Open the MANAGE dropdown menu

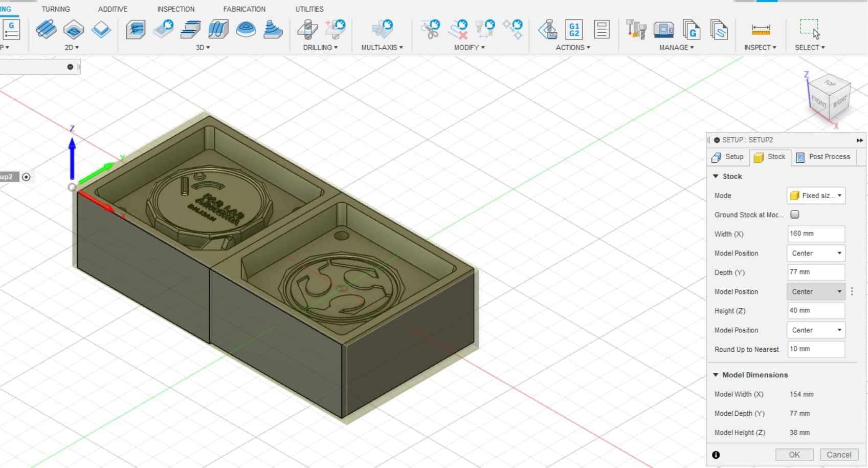click(x=677, y=48)
